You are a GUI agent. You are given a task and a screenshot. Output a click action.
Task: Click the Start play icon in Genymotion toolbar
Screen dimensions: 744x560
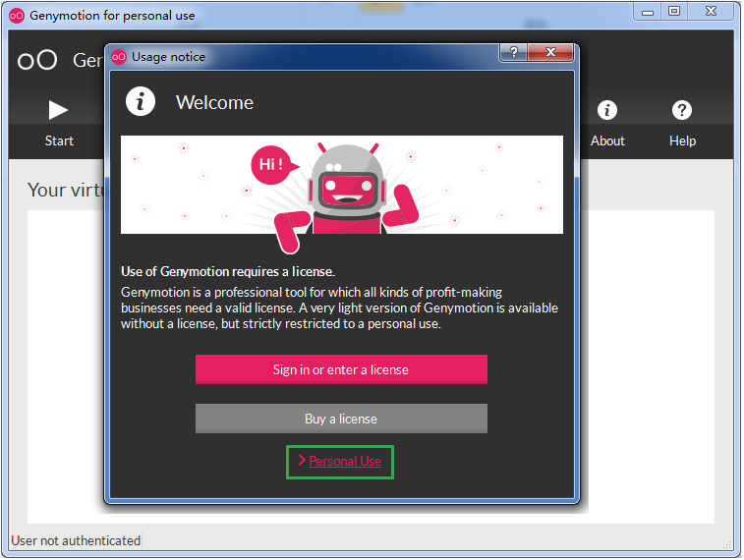pyautogui.click(x=58, y=110)
